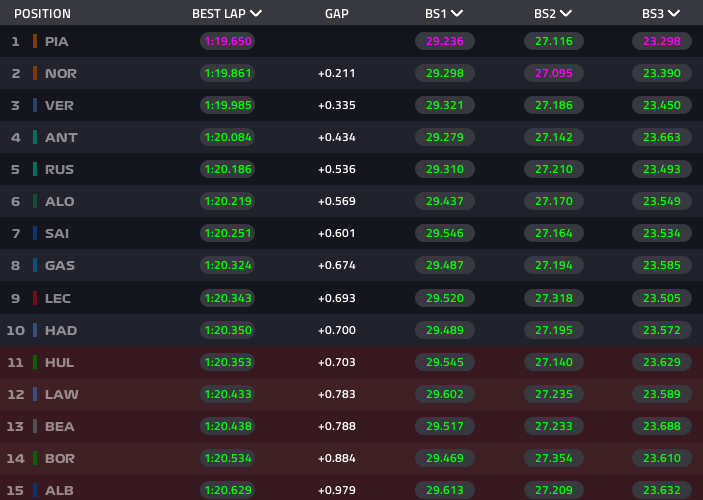Screen dimensions: 703x500
Task: Expand the BEST LAP column dropdown chevron
Action: coord(257,14)
